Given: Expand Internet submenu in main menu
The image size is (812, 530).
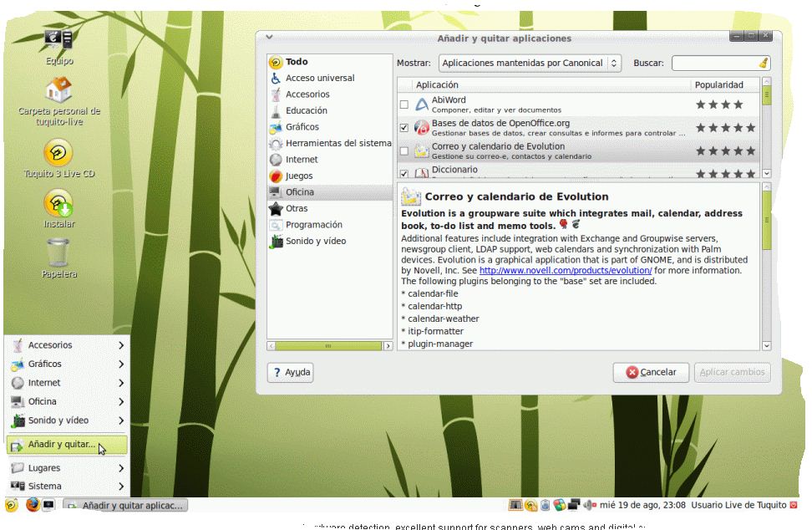Looking at the screenshot, I should 67,383.
